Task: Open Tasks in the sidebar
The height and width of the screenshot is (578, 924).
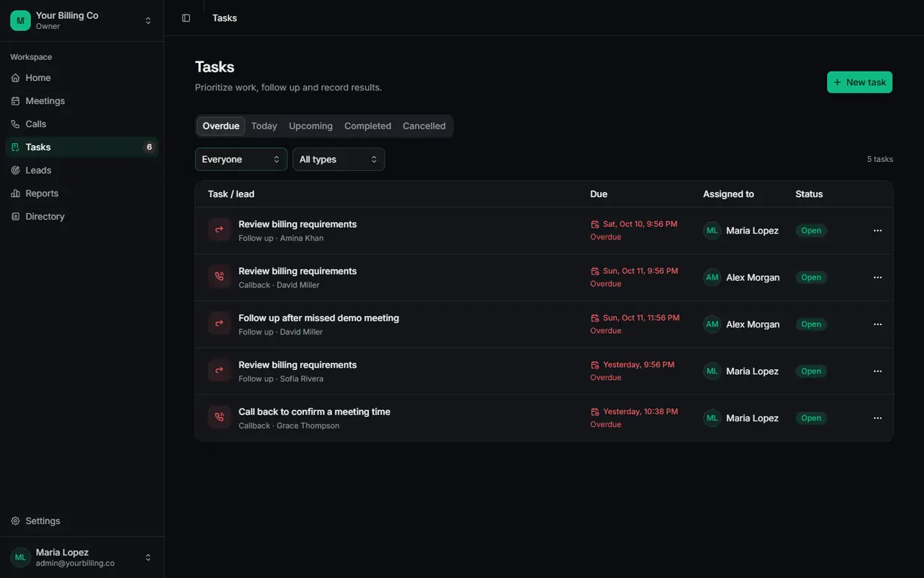Action: pos(82,147)
